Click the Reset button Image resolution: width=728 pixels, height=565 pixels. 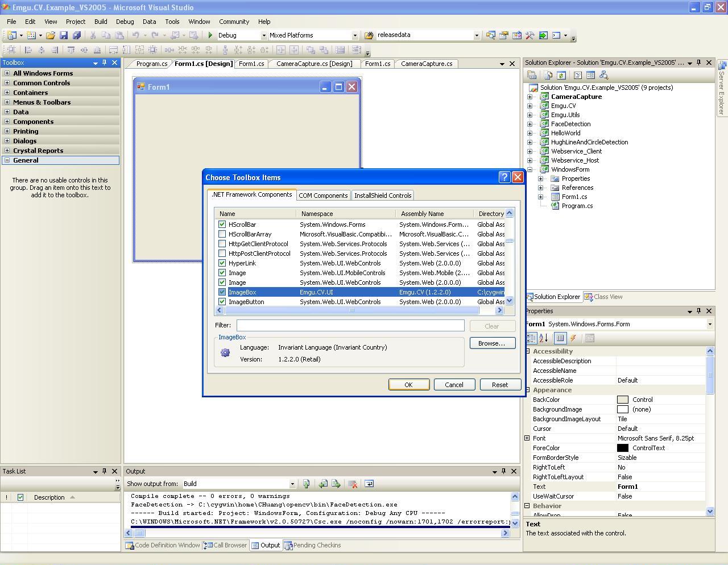point(500,385)
